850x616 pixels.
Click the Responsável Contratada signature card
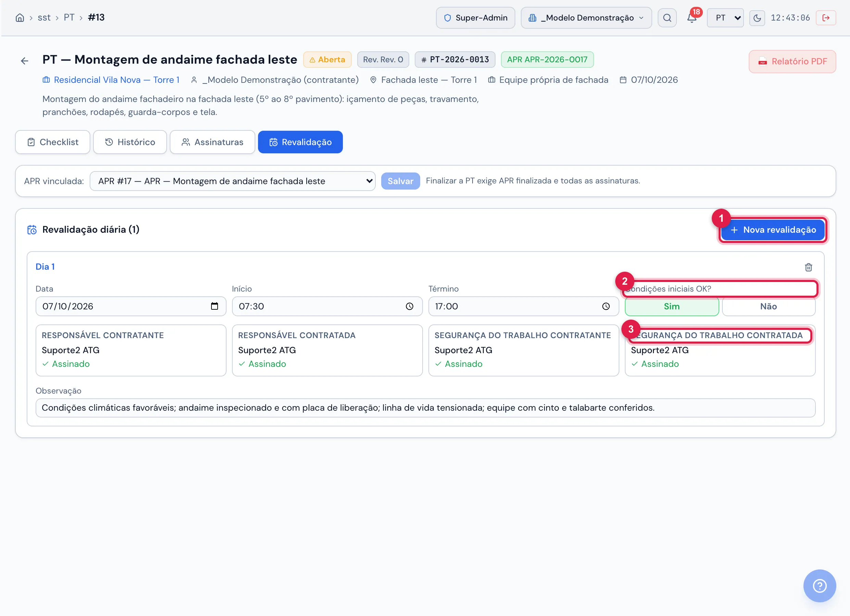[x=327, y=350]
